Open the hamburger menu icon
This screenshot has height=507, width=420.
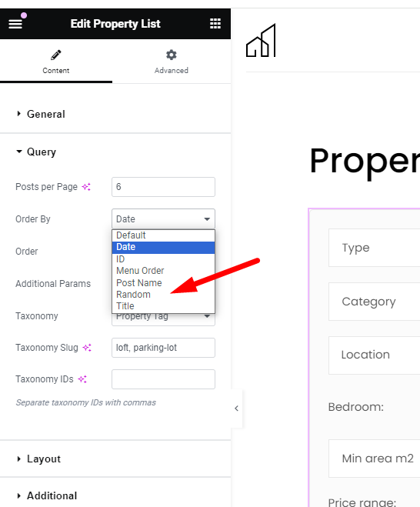(x=15, y=24)
